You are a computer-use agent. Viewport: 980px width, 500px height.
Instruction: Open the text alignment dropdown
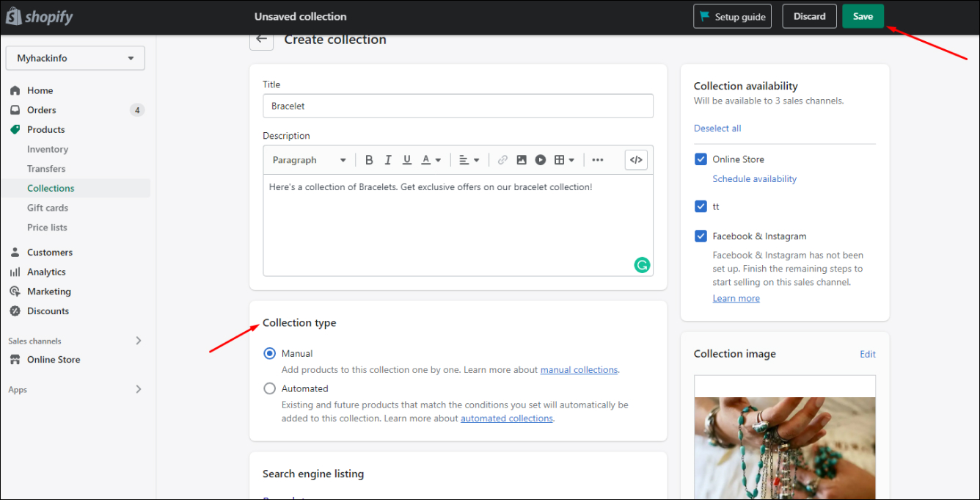469,160
